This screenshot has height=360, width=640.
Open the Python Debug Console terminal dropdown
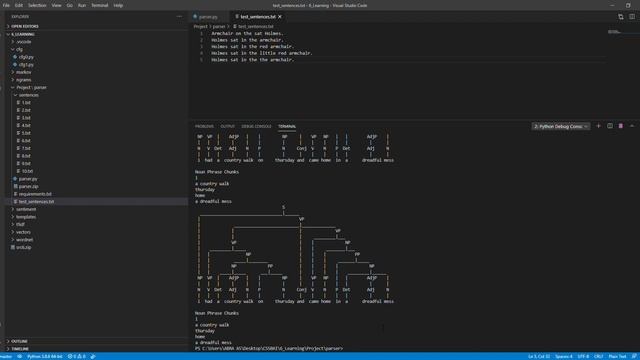click(x=561, y=127)
